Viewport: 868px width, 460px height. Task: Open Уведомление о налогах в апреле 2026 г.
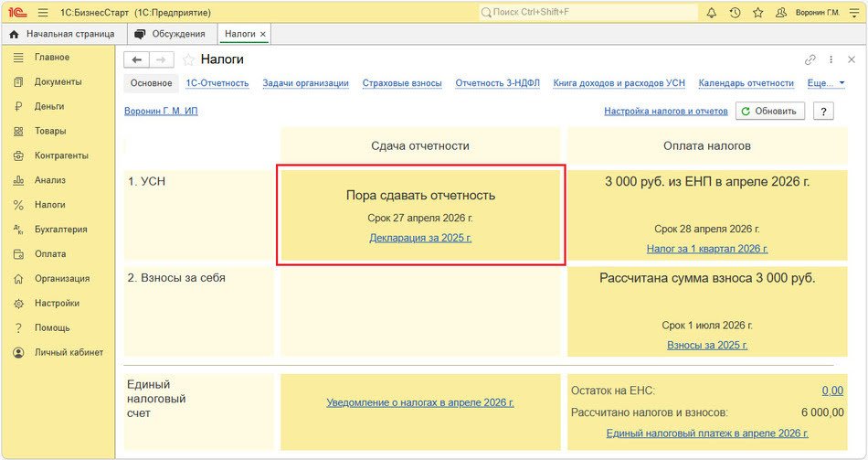point(420,403)
